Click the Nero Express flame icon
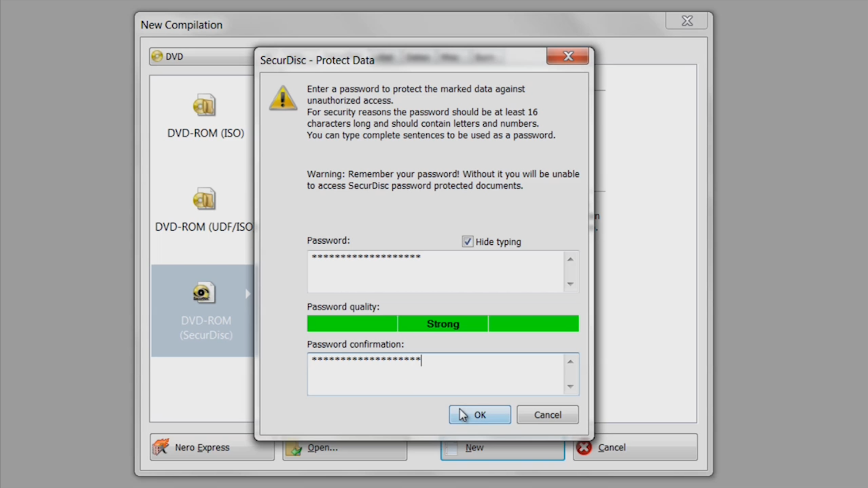The width and height of the screenshot is (868, 488). click(160, 447)
